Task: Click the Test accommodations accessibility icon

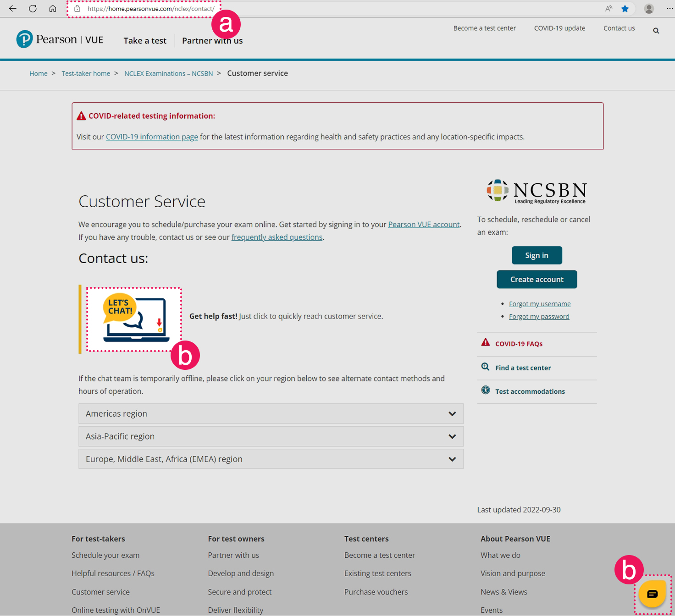Action: click(486, 390)
